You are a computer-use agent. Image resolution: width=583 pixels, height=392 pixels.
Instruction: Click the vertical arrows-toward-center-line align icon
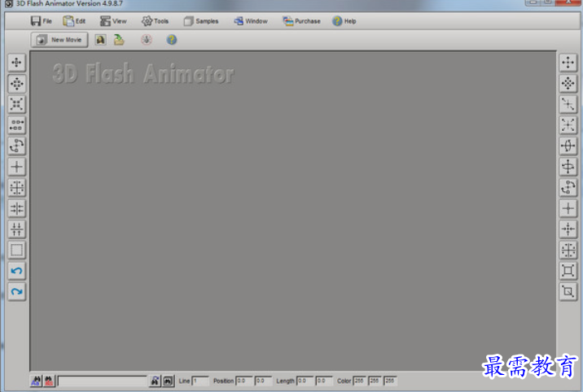(x=17, y=229)
